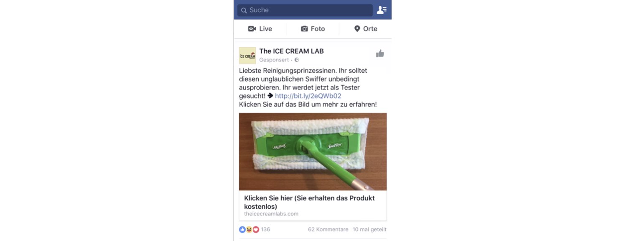
Task: View the red heart reaction icon
Action: tap(256, 229)
